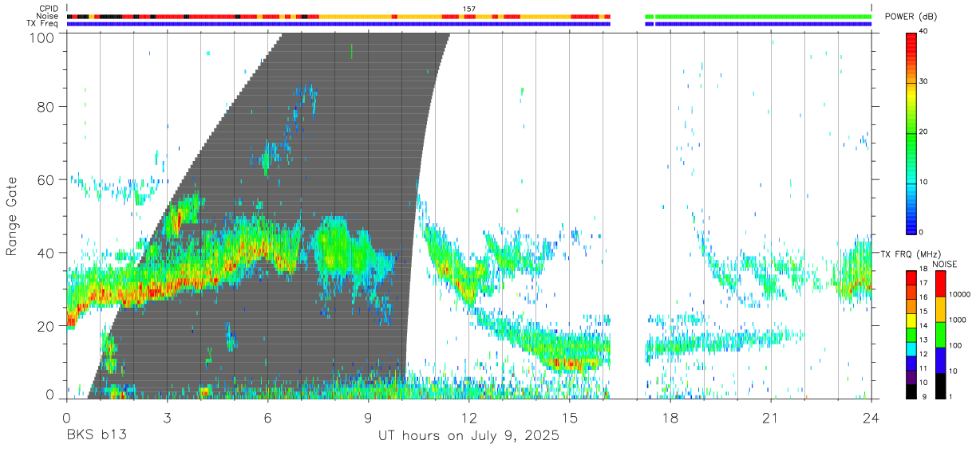
Task: Click the hour 18 tick on time axis
Action: pos(670,418)
